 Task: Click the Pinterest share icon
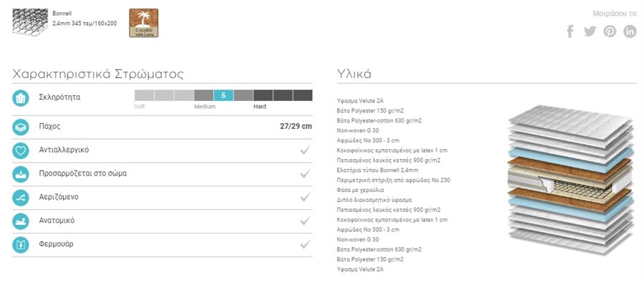coord(610,32)
